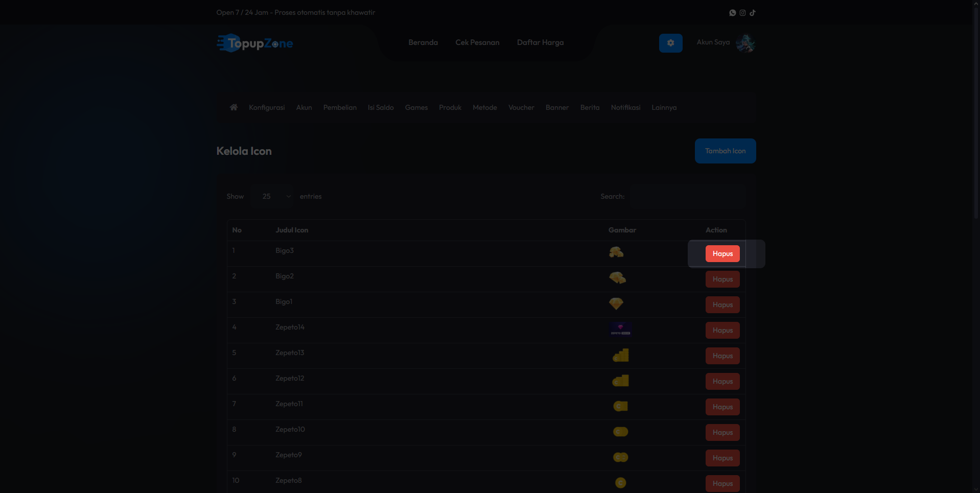This screenshot has height=493, width=980.
Task: Open the Berita menu
Action: point(590,107)
